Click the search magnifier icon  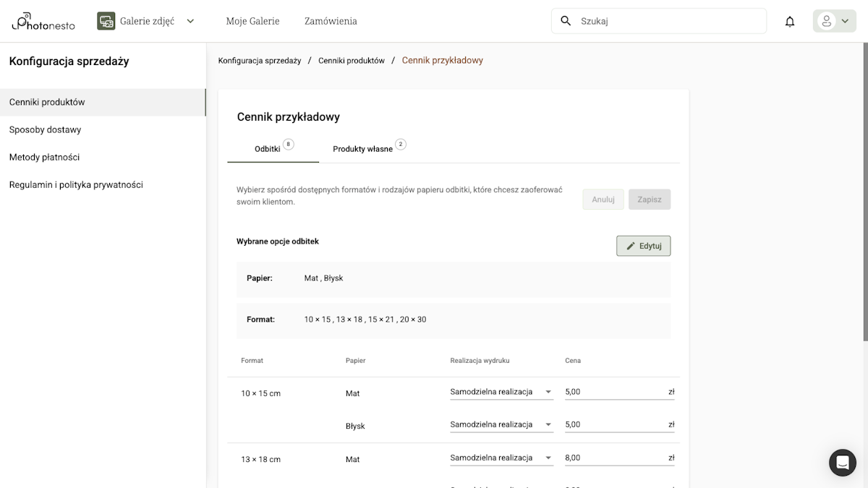[566, 21]
